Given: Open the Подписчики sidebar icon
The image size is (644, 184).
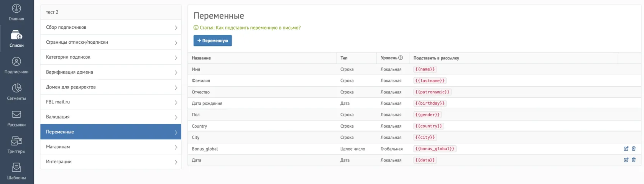Looking at the screenshot, I should [16, 61].
